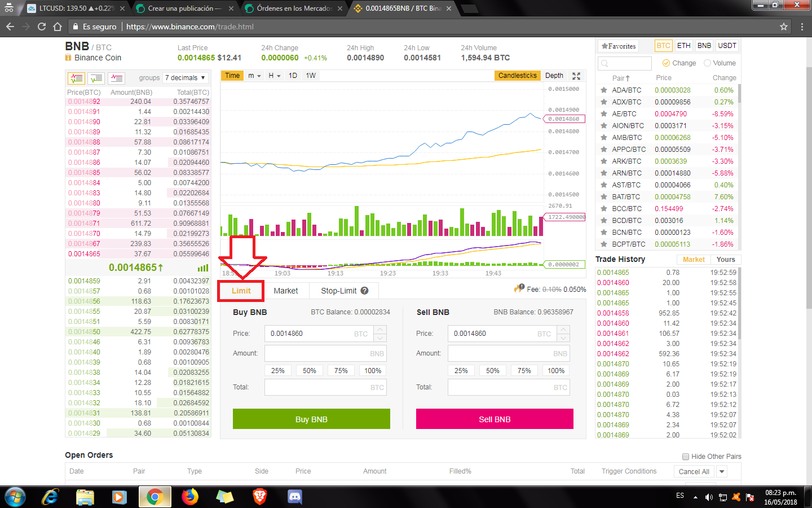Increase the buy price with up stepper
This screenshot has height=508, width=812.
pos(380,330)
